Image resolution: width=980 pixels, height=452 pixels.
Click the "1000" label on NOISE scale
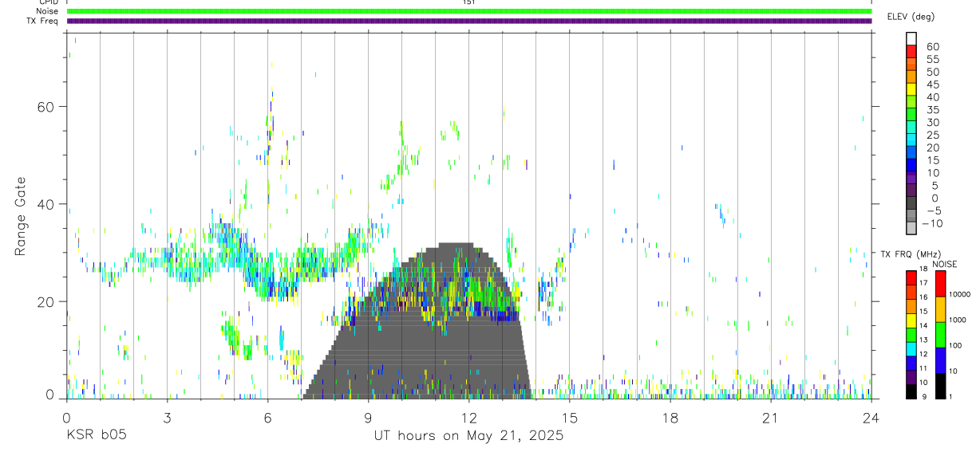tap(958, 320)
